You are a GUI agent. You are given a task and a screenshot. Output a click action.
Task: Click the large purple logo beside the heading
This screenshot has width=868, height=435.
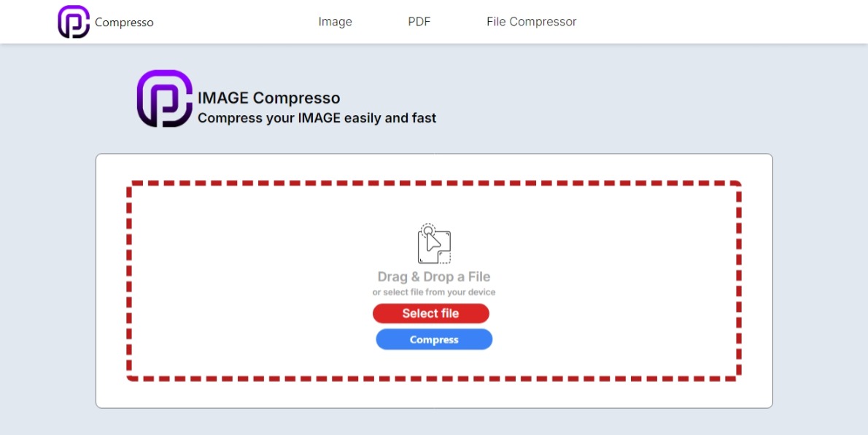pyautogui.click(x=164, y=98)
